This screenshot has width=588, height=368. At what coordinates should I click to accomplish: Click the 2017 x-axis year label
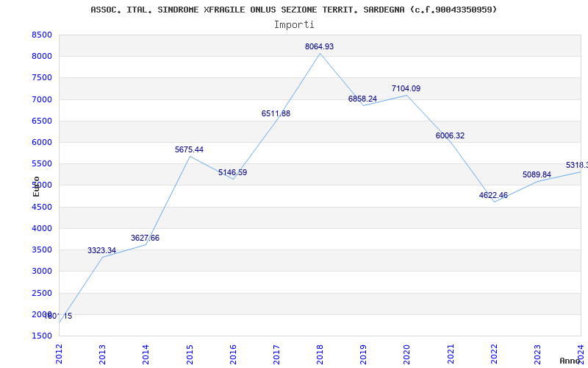tap(277, 354)
